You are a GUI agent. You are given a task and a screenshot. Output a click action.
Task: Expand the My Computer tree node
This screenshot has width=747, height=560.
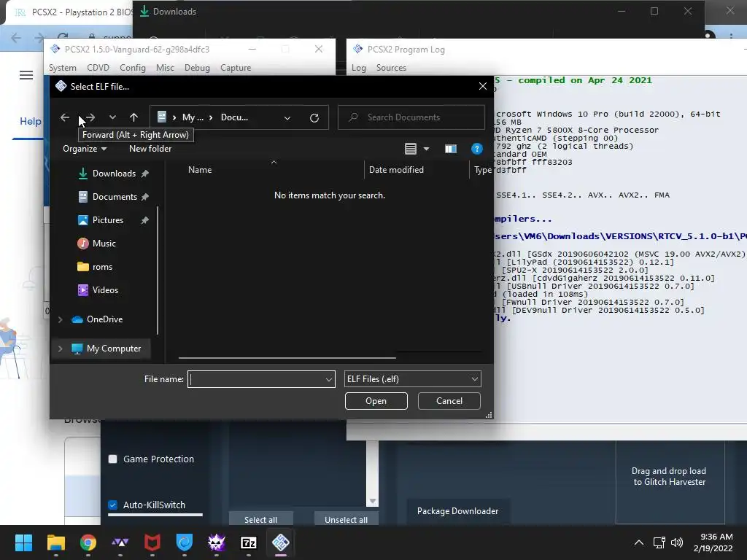point(61,349)
